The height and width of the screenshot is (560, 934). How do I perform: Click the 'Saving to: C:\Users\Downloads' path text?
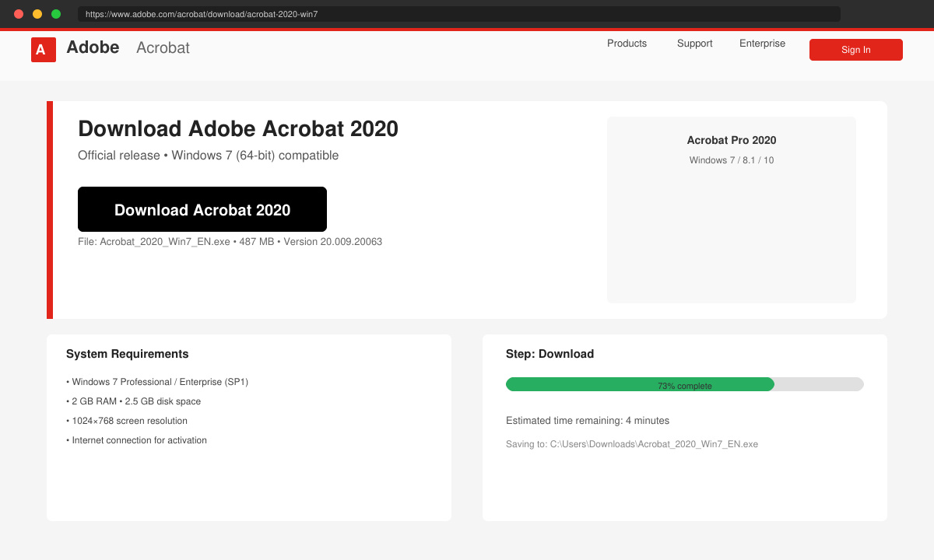coord(632,444)
